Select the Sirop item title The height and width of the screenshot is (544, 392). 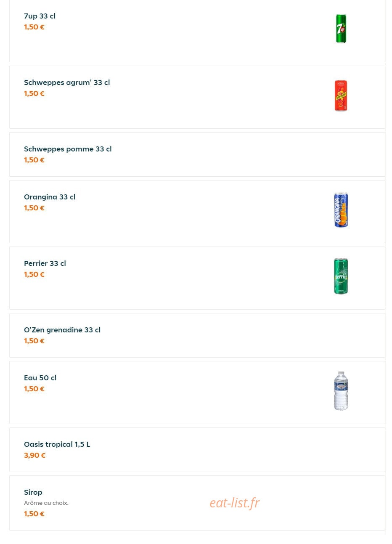pyautogui.click(x=33, y=492)
